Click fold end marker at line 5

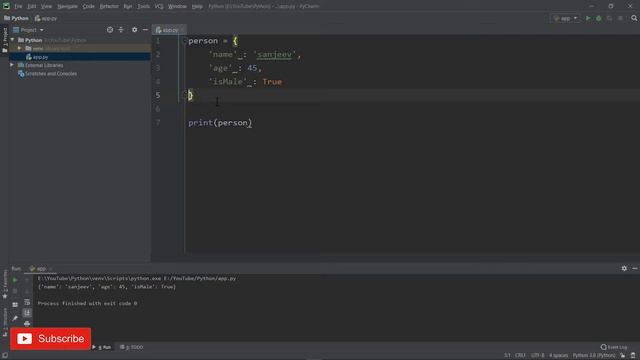184,94
